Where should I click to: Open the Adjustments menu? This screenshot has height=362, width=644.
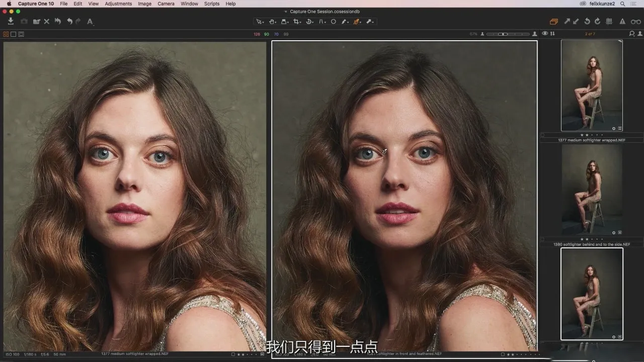coord(118,4)
